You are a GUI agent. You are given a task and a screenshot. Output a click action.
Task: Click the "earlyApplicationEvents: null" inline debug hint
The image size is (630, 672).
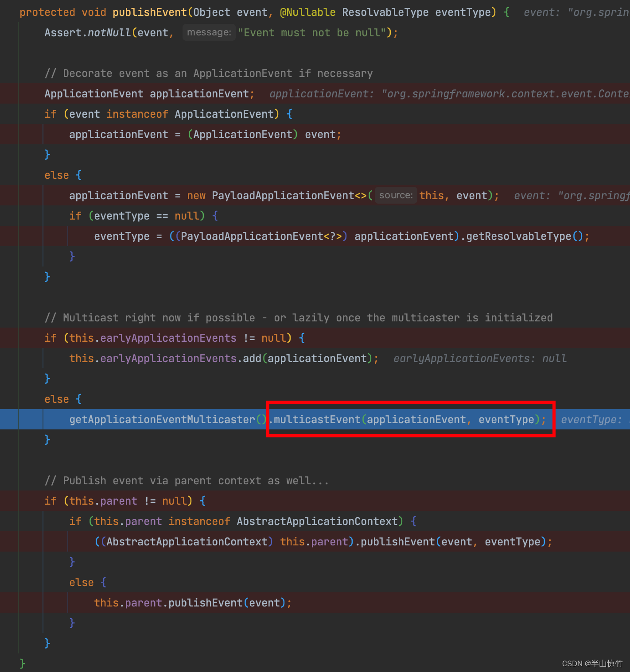click(480, 359)
